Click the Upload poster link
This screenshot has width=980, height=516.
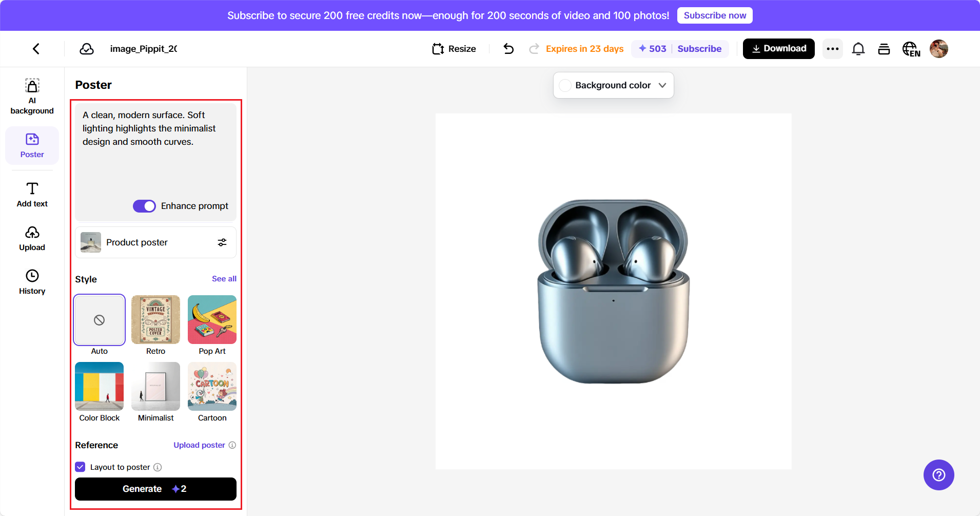(199, 445)
